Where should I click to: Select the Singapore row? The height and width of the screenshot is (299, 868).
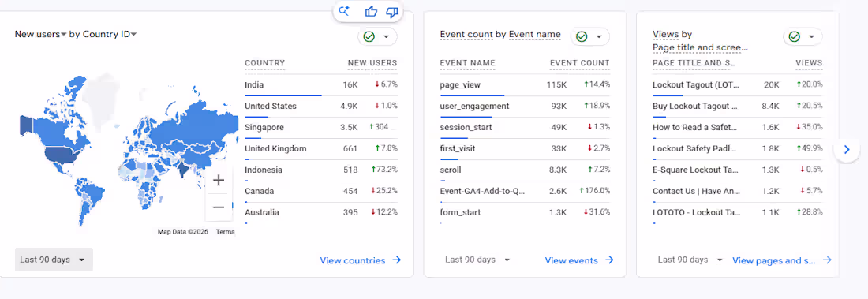coord(321,127)
